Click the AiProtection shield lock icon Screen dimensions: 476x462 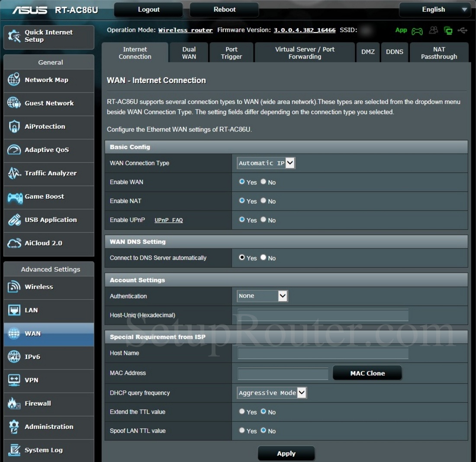[x=14, y=127]
